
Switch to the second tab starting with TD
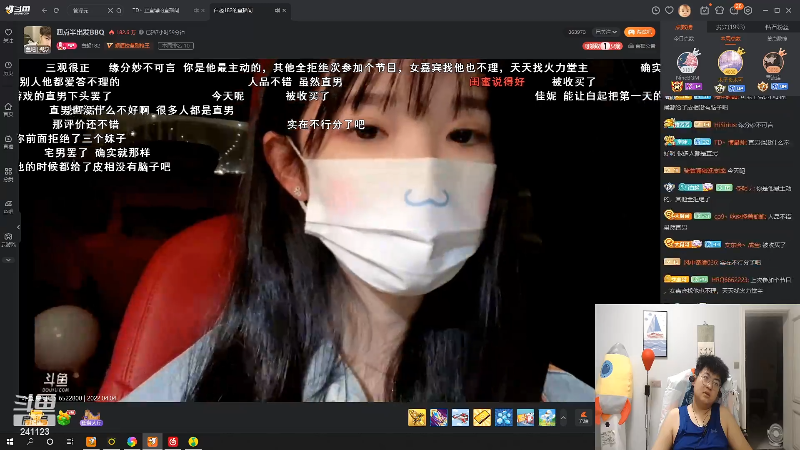(156, 10)
